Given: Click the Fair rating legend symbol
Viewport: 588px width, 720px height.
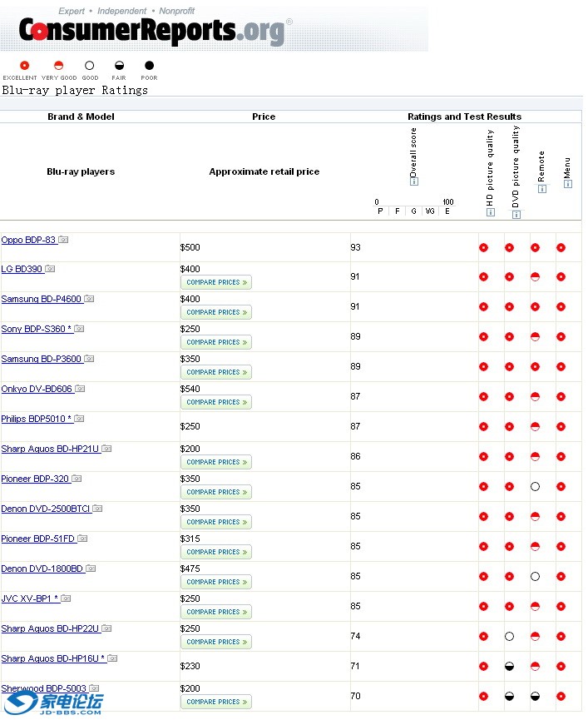Looking at the screenshot, I should tap(119, 66).
